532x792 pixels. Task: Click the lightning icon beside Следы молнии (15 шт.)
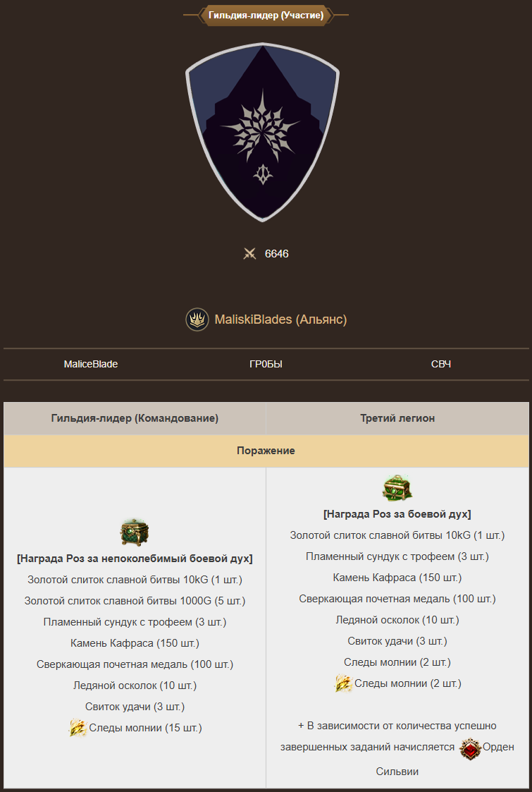[x=78, y=728]
